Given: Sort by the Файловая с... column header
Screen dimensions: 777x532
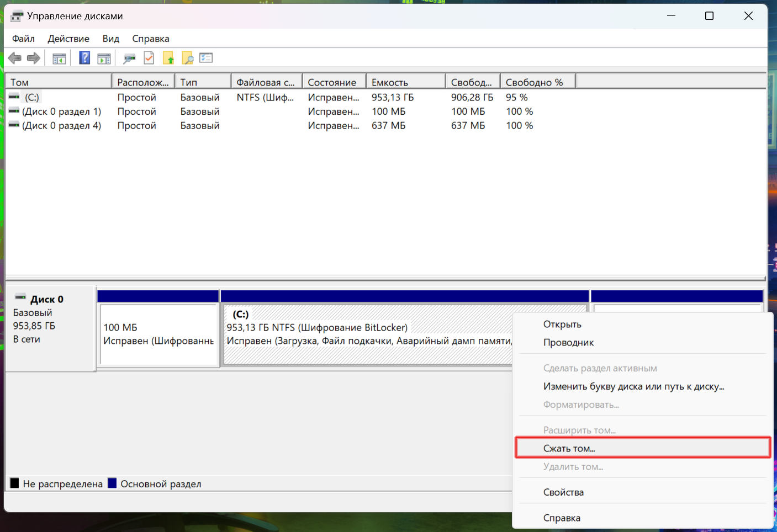Looking at the screenshot, I should (267, 82).
